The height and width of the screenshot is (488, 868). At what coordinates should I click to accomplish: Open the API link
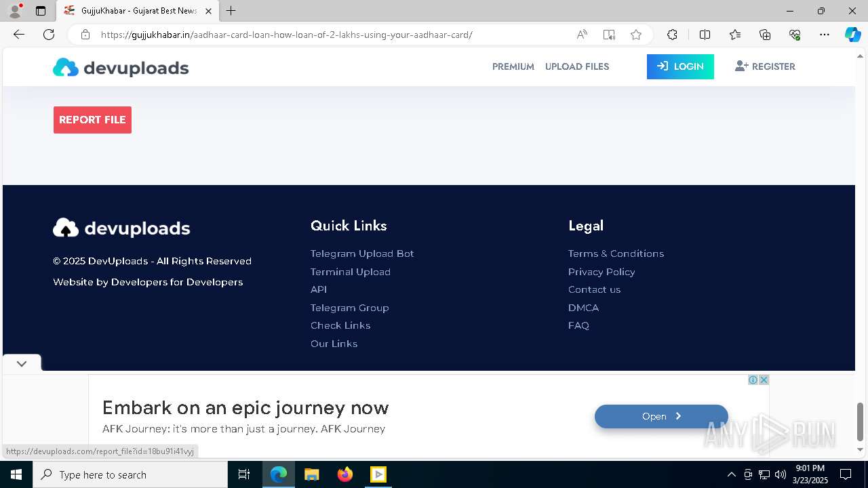tap(319, 289)
